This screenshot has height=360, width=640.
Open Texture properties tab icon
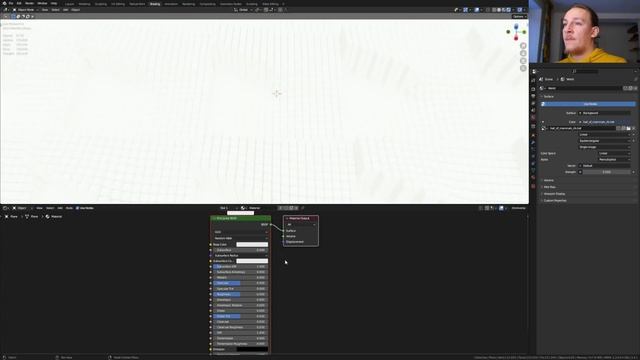[x=533, y=186]
